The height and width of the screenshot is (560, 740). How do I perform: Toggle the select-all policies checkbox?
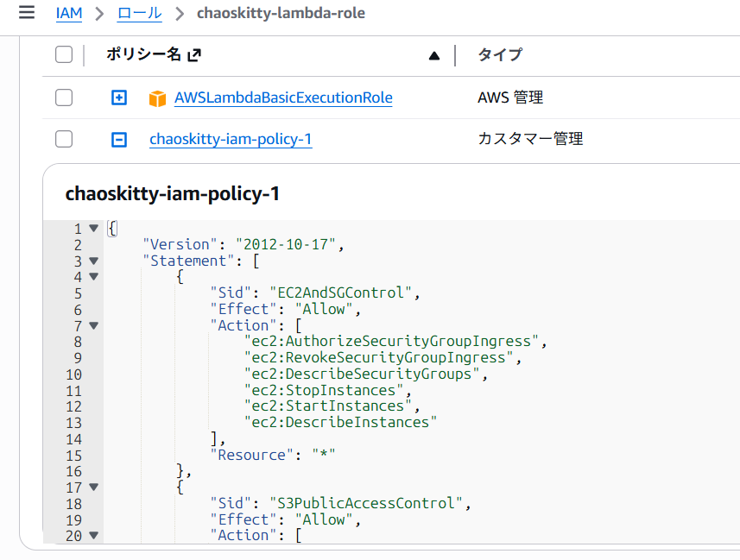point(64,55)
